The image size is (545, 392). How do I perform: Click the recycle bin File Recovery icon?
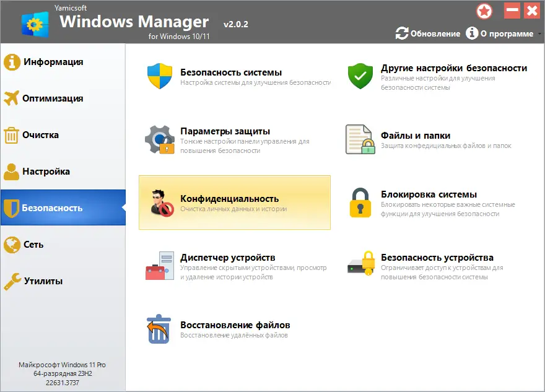tap(160, 329)
